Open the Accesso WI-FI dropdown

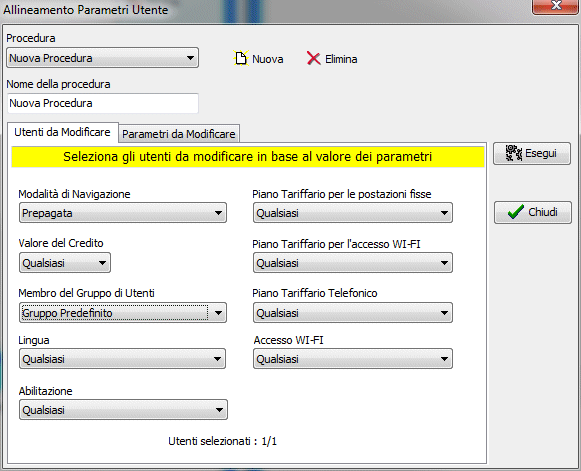(353, 359)
